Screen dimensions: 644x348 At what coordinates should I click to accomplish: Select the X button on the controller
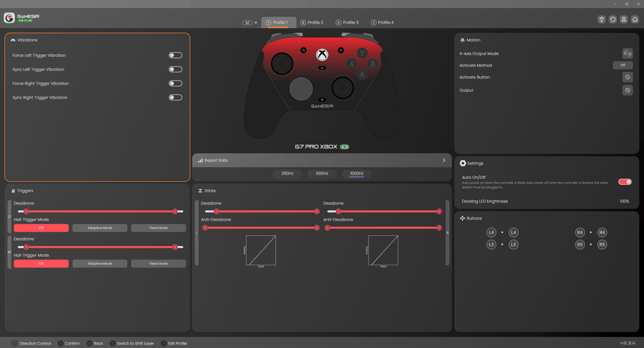click(351, 64)
